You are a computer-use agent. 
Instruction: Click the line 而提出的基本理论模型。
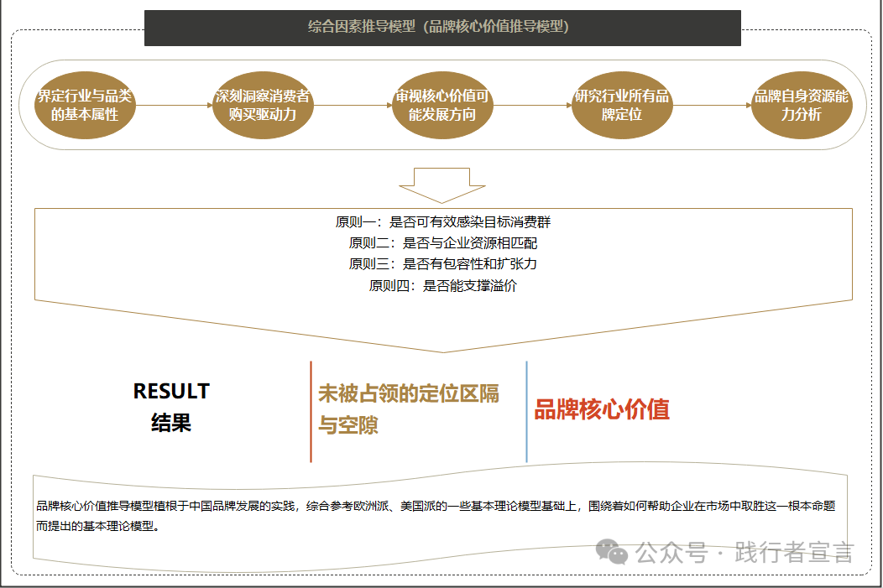click(98, 526)
